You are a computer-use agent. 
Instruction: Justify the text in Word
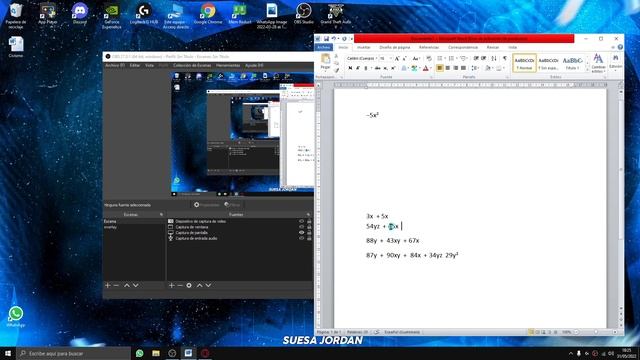(x=463, y=68)
